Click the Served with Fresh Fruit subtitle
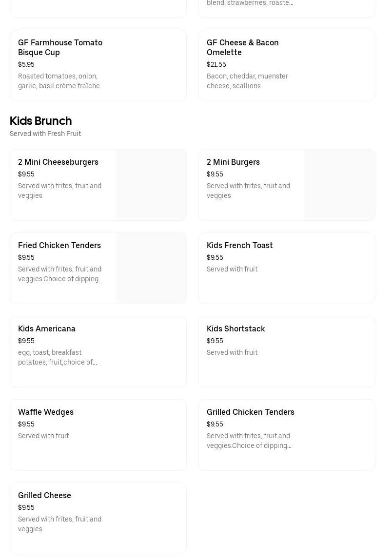 (x=45, y=134)
